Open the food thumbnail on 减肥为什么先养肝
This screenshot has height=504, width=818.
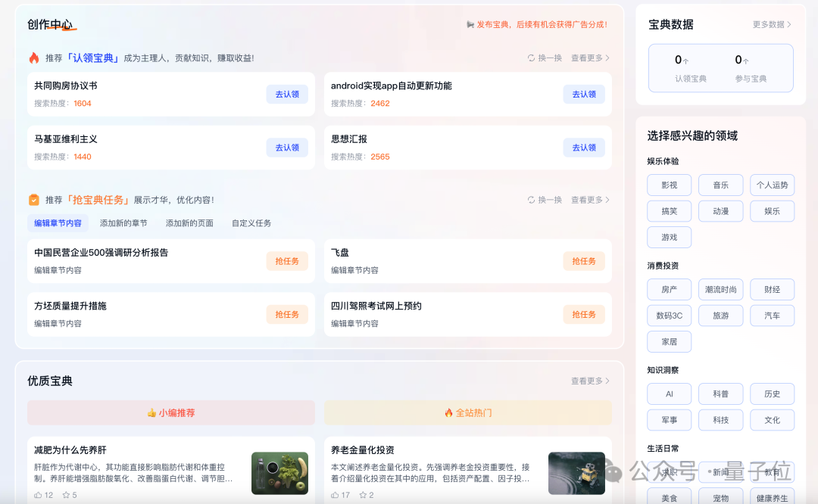coord(279,473)
